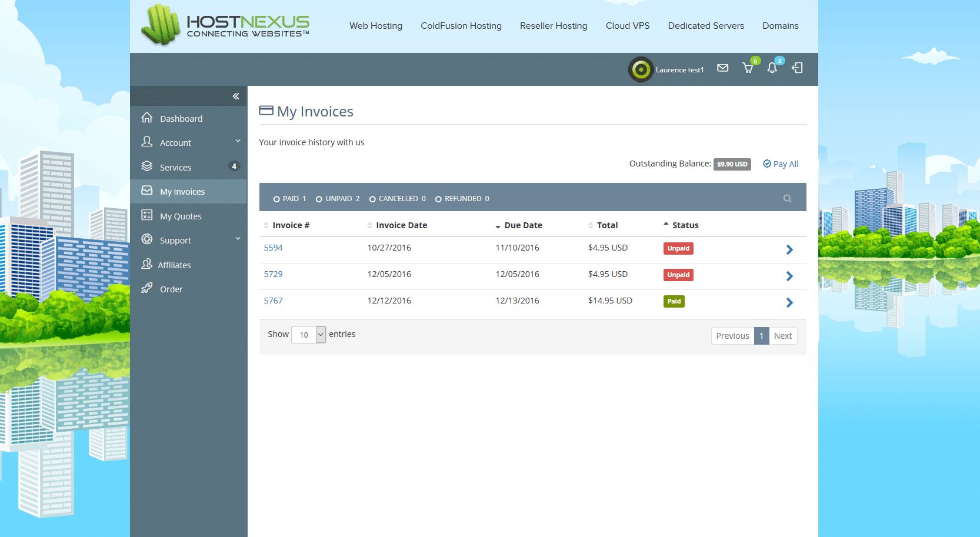Click the Pay All link
Screen dimensions: 980x537
click(x=781, y=164)
